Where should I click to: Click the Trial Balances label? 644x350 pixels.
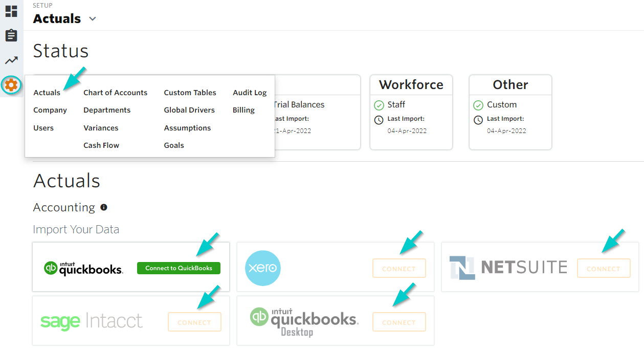[x=299, y=105]
